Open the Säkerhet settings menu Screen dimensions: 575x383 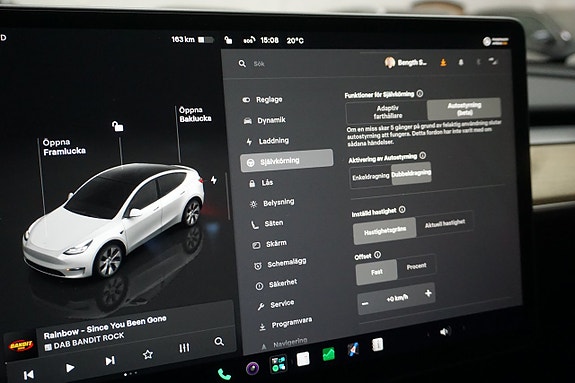point(276,284)
